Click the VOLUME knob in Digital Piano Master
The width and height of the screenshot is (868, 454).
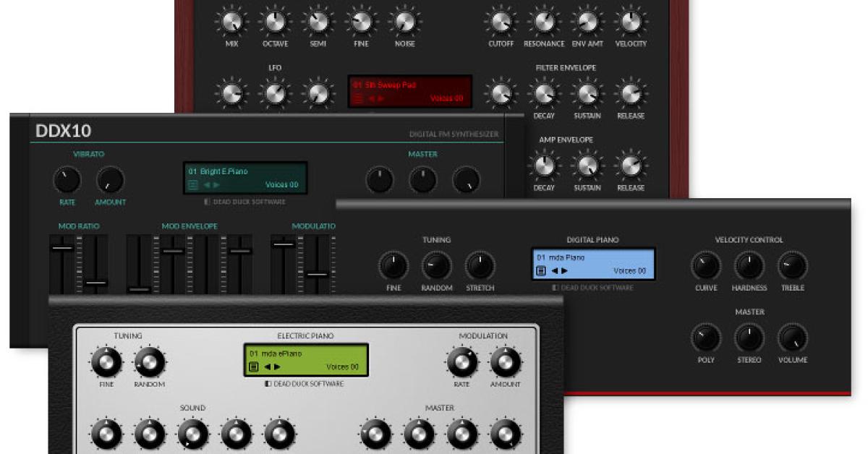793,338
